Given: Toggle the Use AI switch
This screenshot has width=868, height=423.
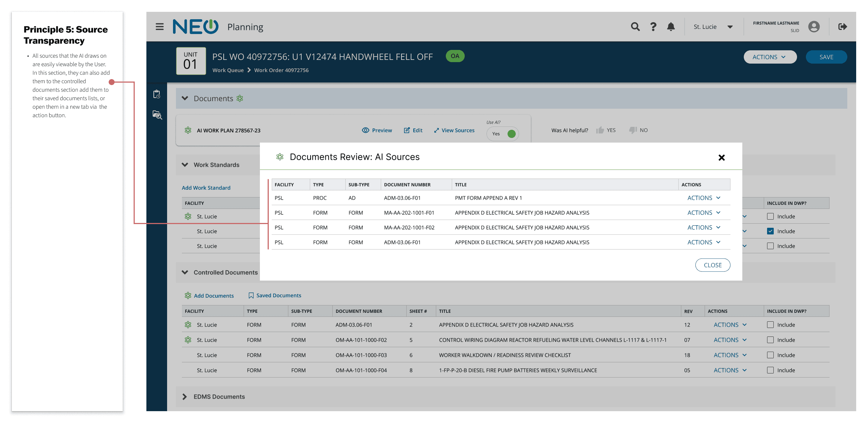Looking at the screenshot, I should 503,134.
